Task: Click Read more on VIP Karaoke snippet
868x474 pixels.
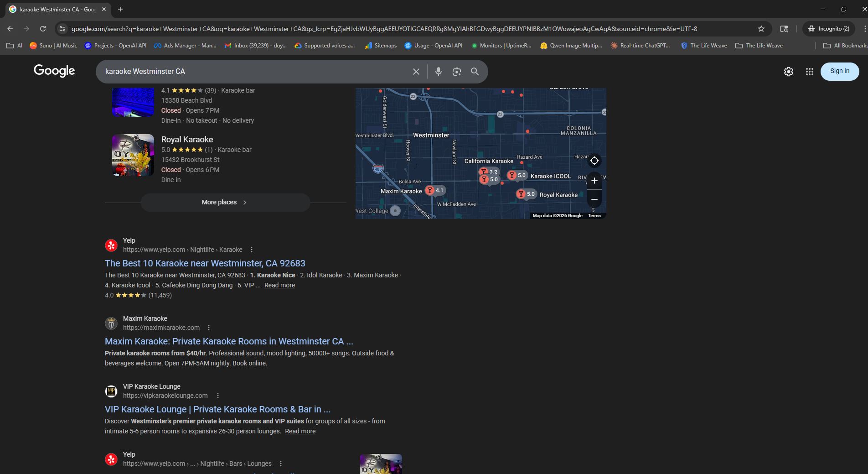Action: pos(300,431)
